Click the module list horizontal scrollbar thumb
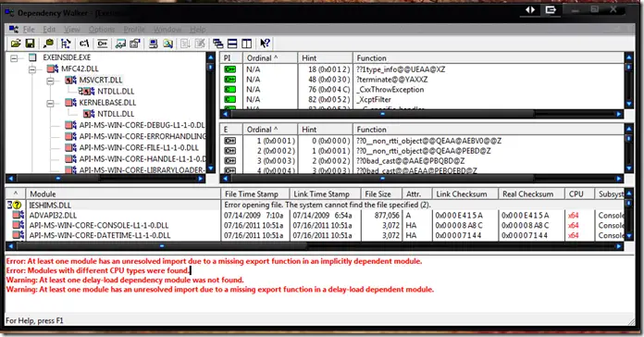 point(162,246)
